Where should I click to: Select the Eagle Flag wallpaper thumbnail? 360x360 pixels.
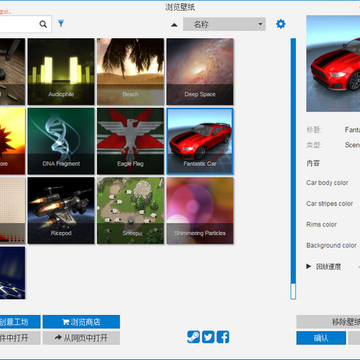[130, 141]
